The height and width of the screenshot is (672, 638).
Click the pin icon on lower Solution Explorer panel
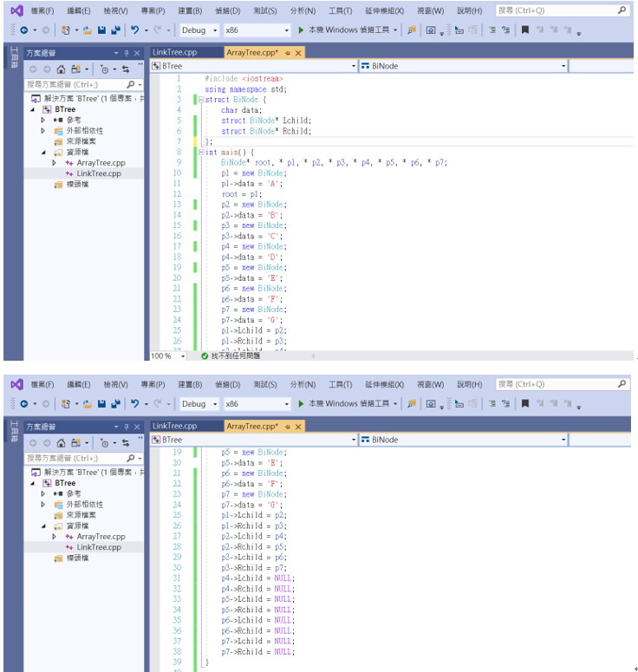[127, 427]
